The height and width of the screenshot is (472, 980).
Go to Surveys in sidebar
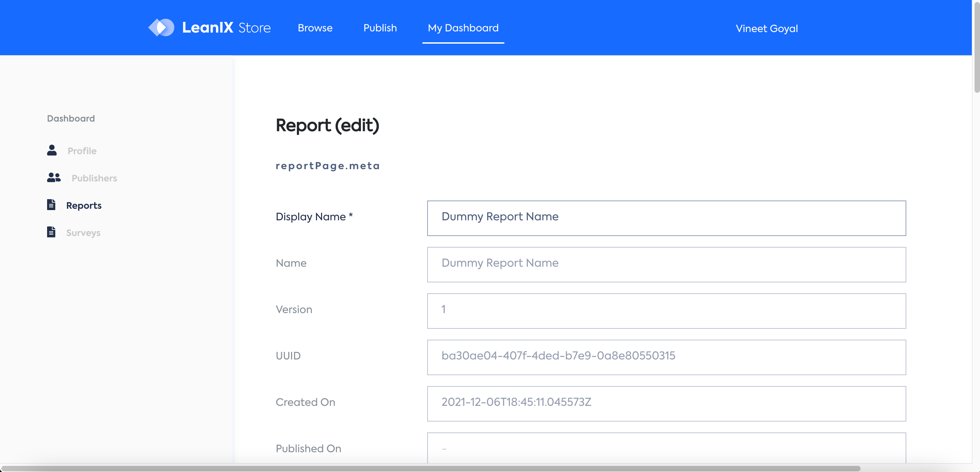coord(83,233)
